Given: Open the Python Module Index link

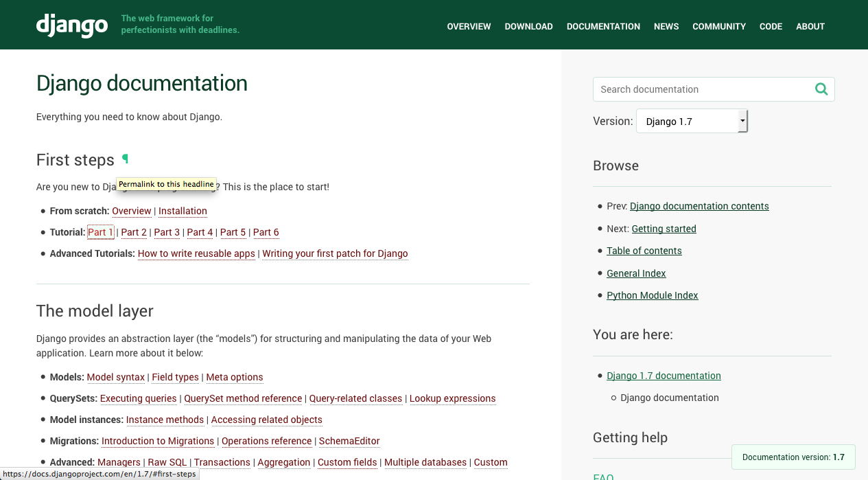Looking at the screenshot, I should pos(653,295).
